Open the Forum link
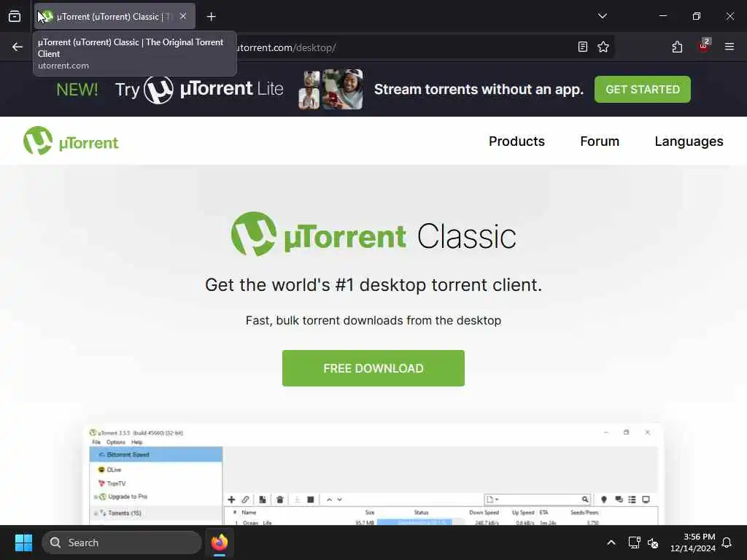The height and width of the screenshot is (560, 747). (600, 141)
